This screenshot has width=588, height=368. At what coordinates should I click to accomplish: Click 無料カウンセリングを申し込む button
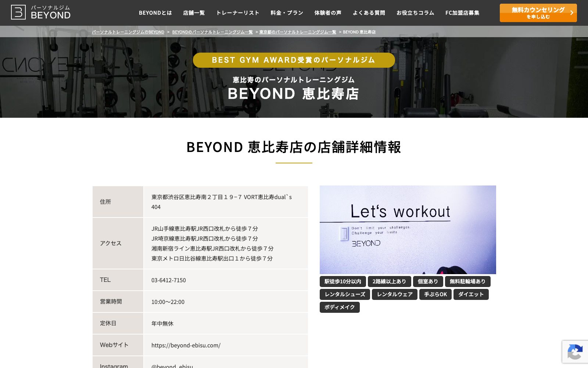[x=538, y=13]
